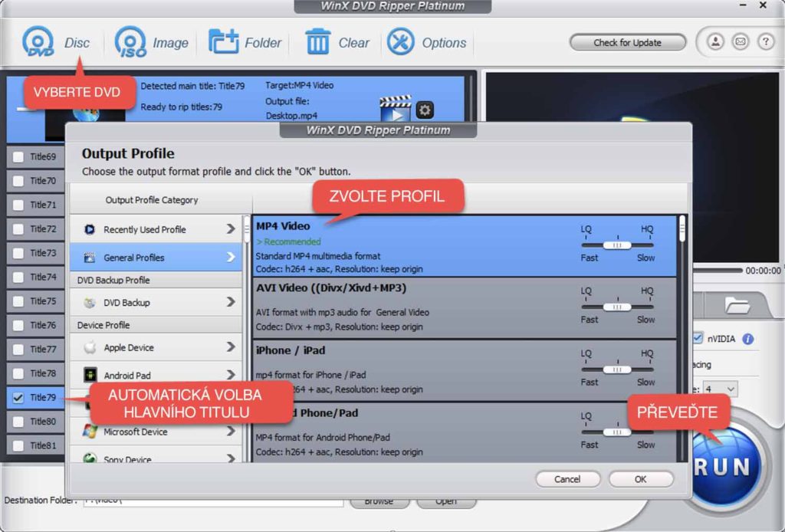785x532 pixels.
Task: Load an ISO Image file
Action: click(x=130, y=42)
